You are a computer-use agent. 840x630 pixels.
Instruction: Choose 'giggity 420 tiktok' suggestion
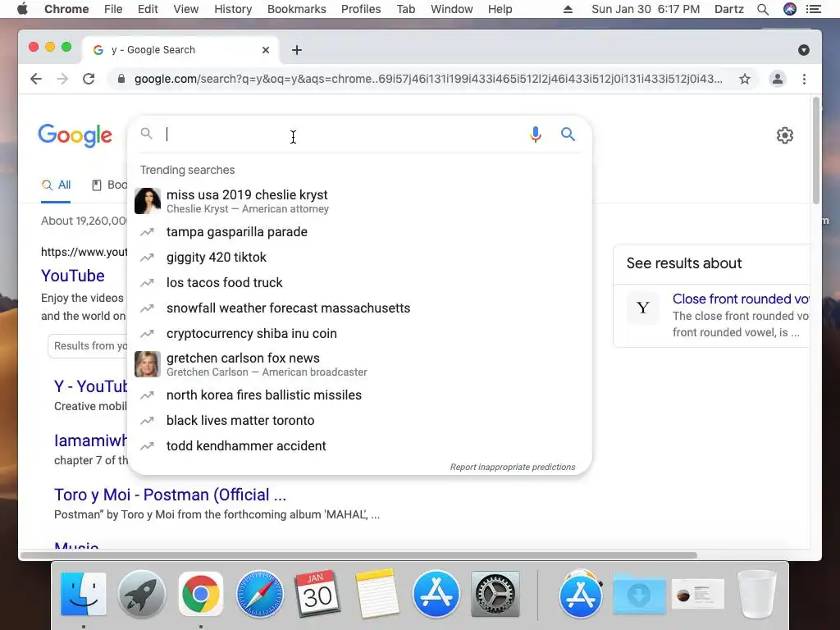tap(360, 257)
